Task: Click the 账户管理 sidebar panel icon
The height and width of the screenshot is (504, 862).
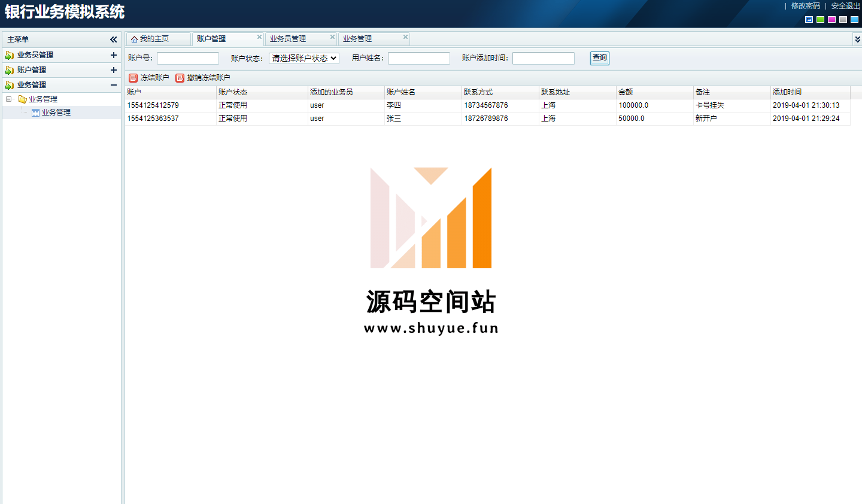Action: (x=10, y=70)
